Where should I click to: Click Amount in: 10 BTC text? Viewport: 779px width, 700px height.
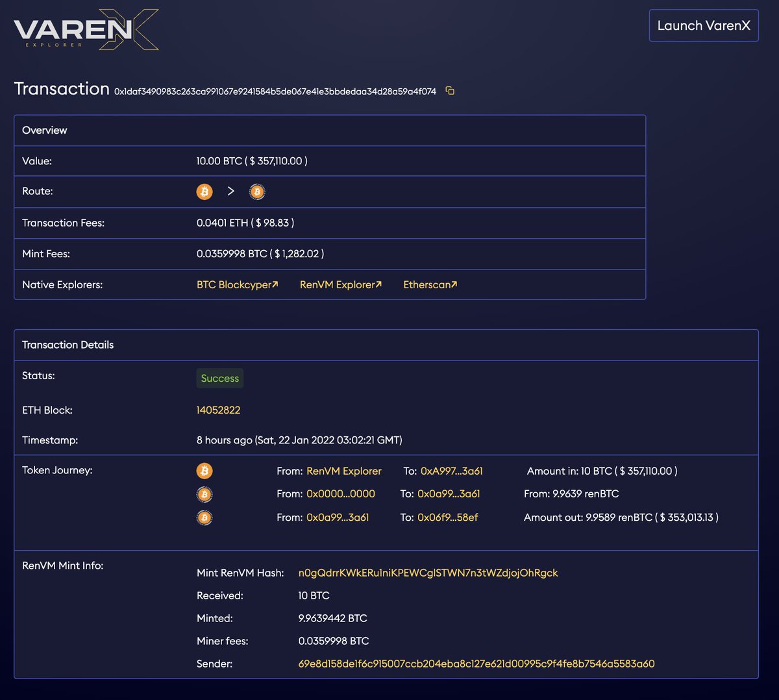(x=602, y=471)
